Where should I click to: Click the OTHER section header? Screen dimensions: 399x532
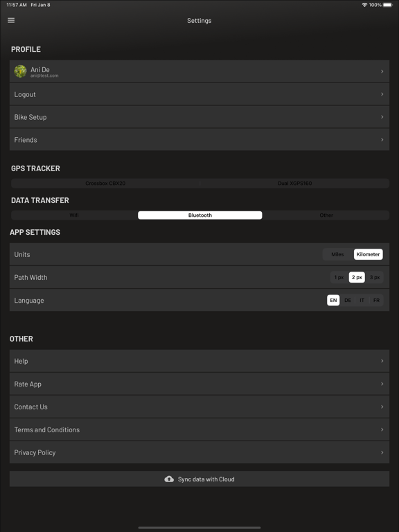tap(21, 339)
